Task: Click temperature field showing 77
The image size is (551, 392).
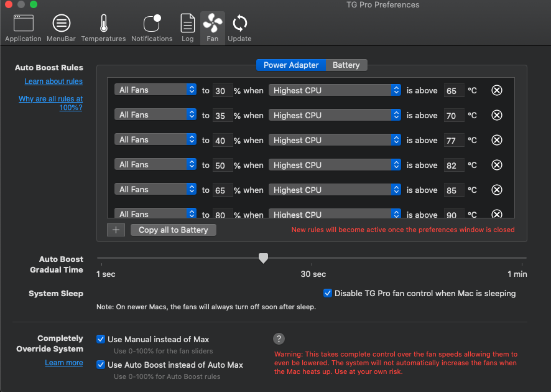Action: (453, 141)
